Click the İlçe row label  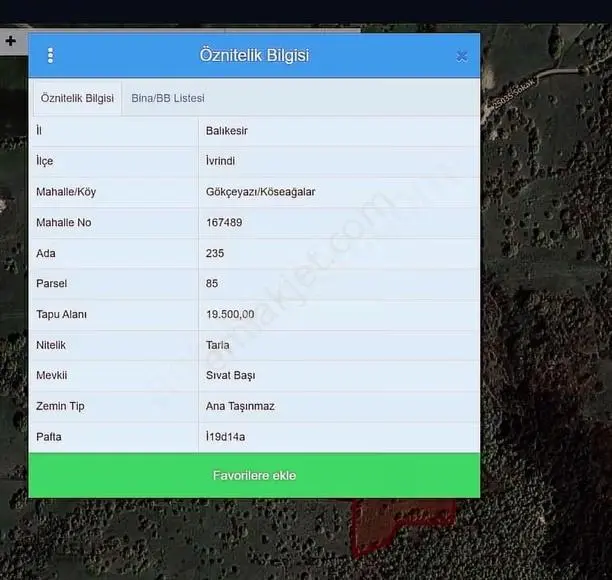(x=44, y=161)
